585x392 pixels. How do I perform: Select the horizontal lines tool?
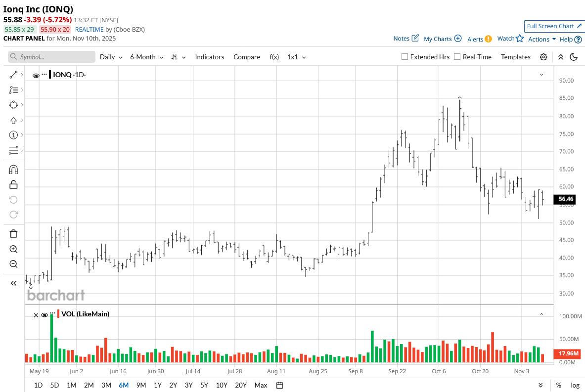[13, 150]
